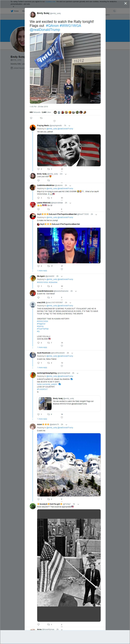
Task: Show "1 more reply" under oneLOVE's tweet
Action: tap(42, 347)
